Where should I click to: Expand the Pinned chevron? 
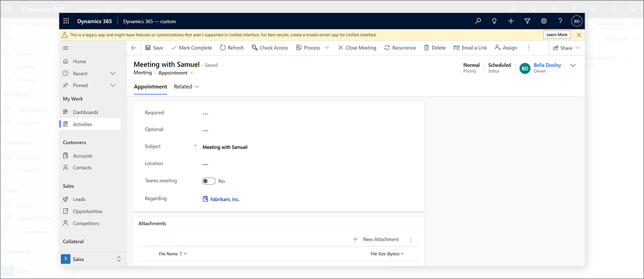[113, 85]
